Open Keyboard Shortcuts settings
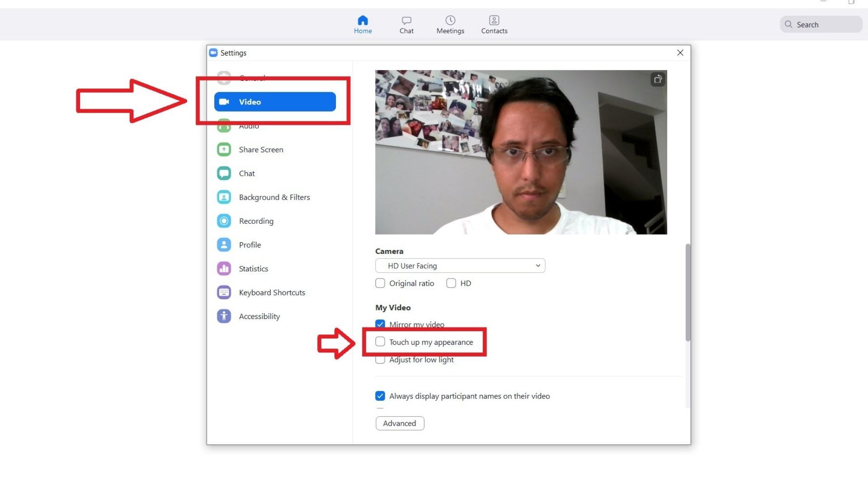The width and height of the screenshot is (868, 488). point(272,292)
